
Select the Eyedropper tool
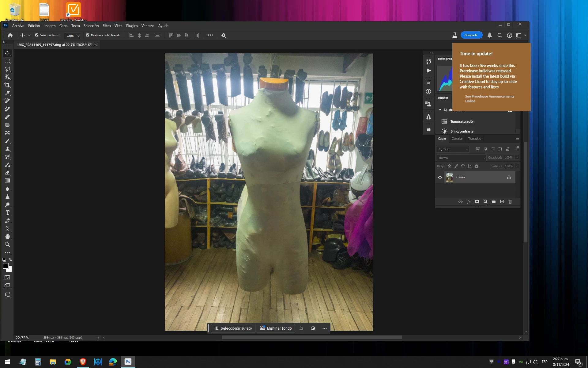tap(7, 93)
